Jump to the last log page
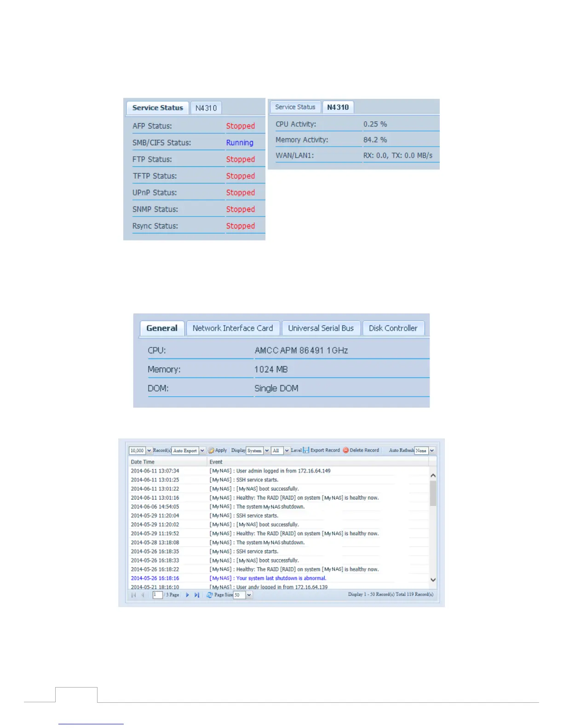The image size is (563, 728). pyautogui.click(x=197, y=595)
